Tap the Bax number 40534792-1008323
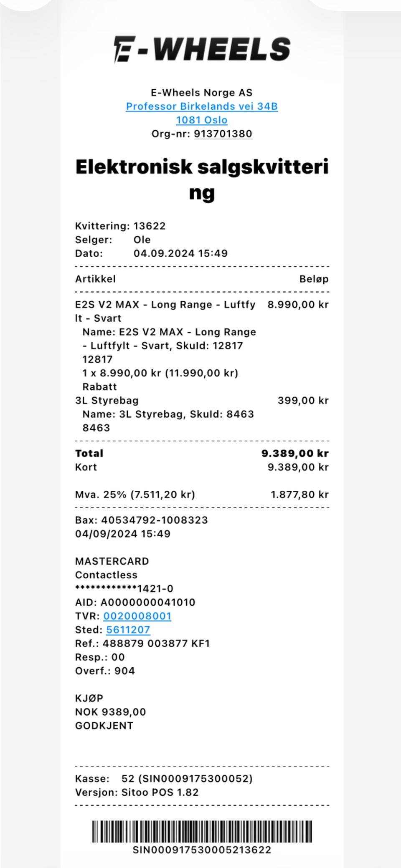This screenshot has width=401, height=868. point(155,520)
